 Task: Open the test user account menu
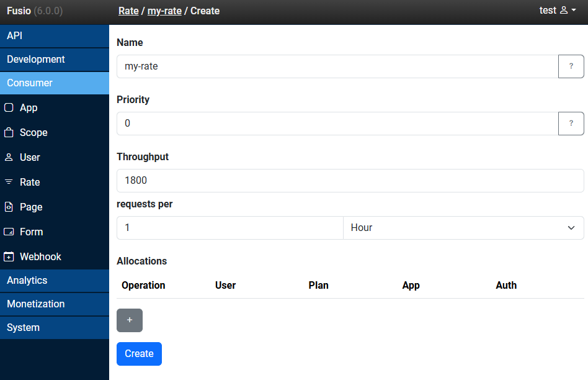pyautogui.click(x=558, y=11)
